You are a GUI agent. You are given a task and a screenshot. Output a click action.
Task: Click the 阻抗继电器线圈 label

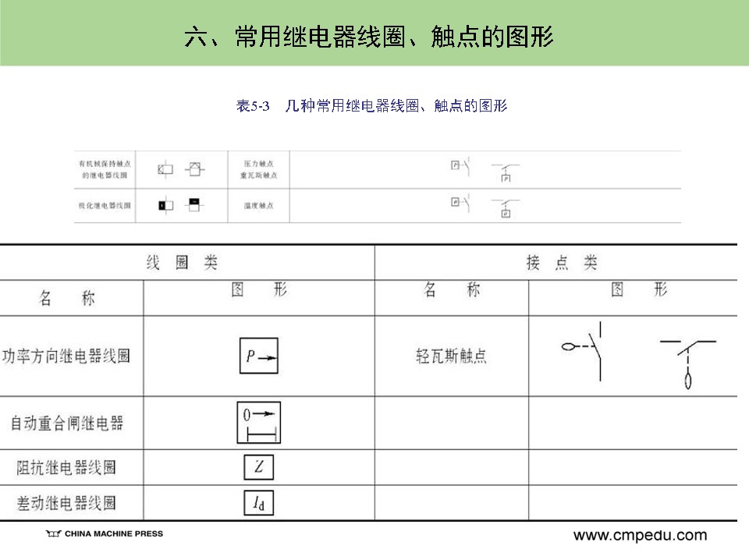tap(66, 468)
